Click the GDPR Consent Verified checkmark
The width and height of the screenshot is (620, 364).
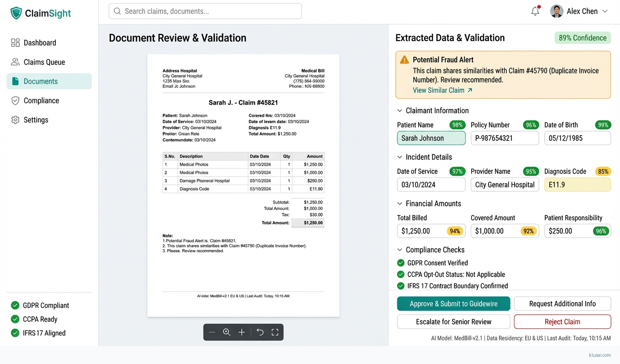click(401, 263)
